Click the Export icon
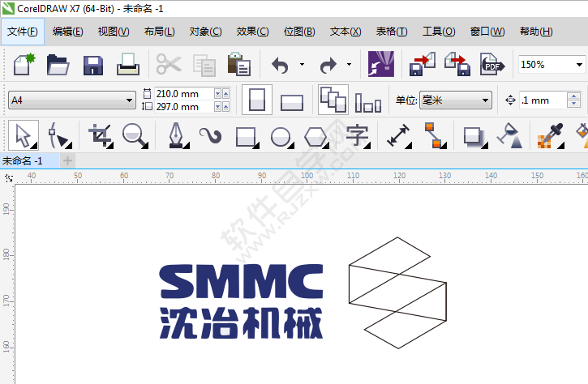Image resolution: width=588 pixels, height=384 pixels. (457, 64)
